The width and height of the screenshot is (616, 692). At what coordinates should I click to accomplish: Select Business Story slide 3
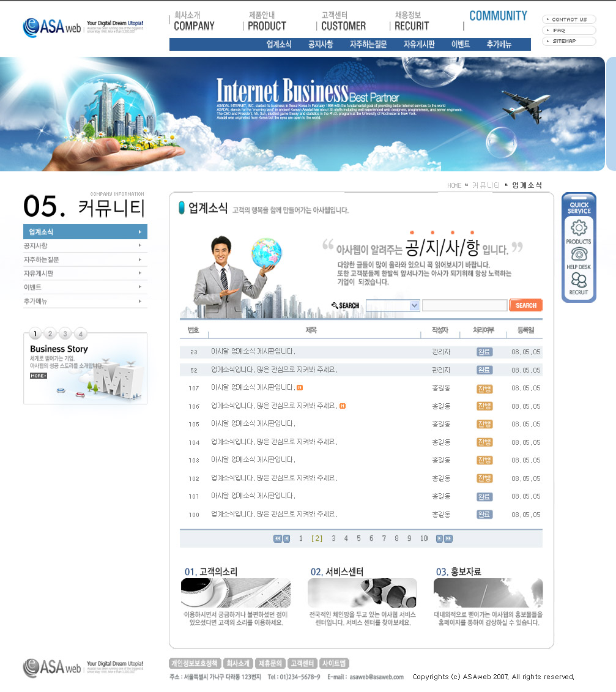[65, 333]
